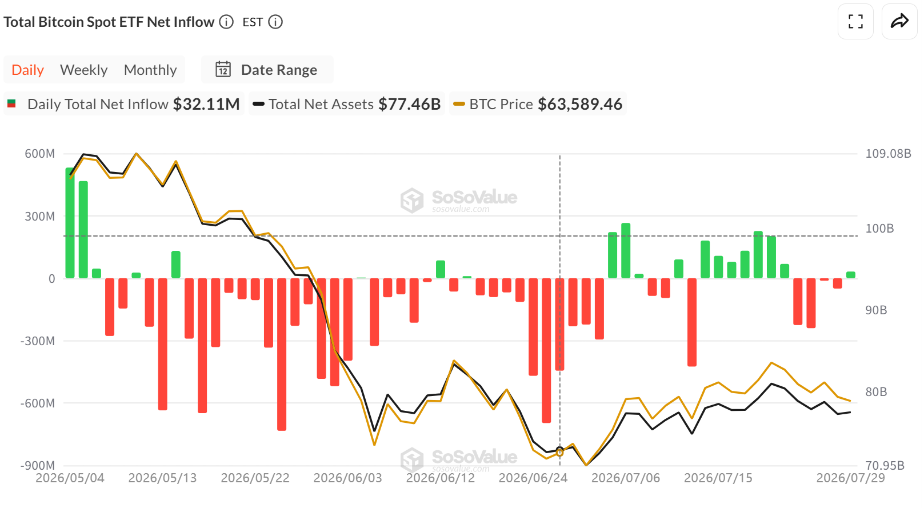
Task: Click the highlighted data point on 2026/06/24 line
Action: point(560,452)
